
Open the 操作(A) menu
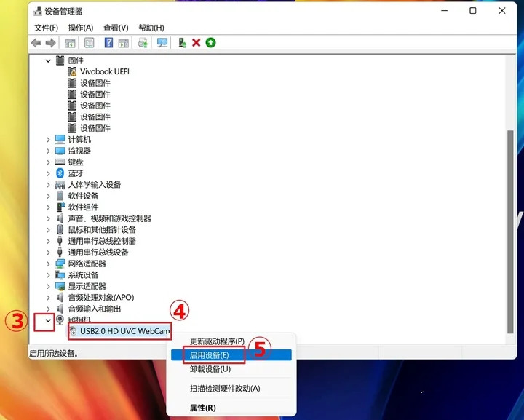(x=81, y=28)
